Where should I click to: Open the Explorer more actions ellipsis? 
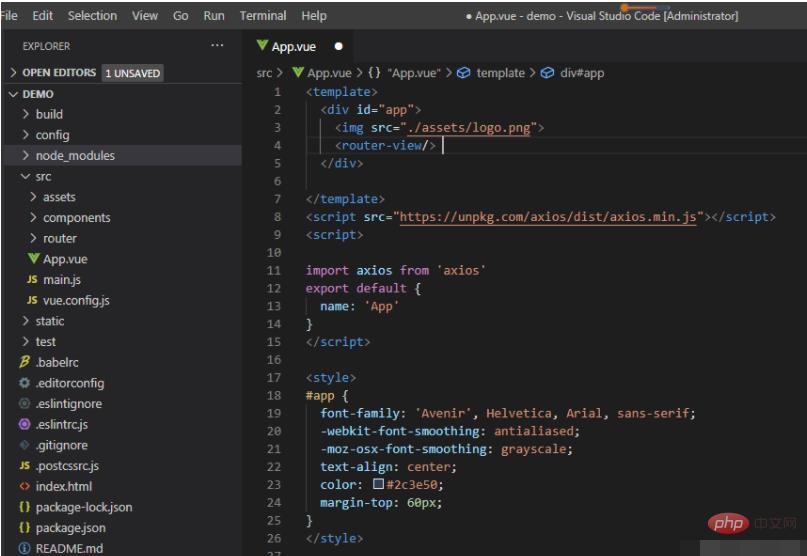217,45
